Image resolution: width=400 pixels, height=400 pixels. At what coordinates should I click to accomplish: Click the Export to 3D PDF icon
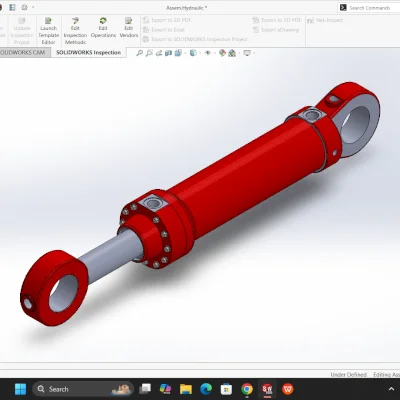pos(256,20)
